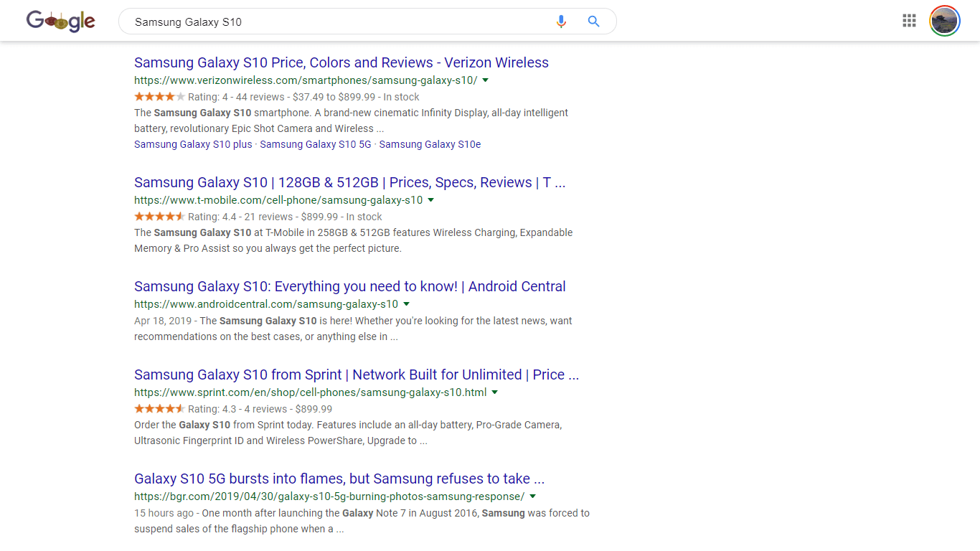Screen dimensions: 980x551
Task: Click the bgr.com URL text
Action: [329, 496]
